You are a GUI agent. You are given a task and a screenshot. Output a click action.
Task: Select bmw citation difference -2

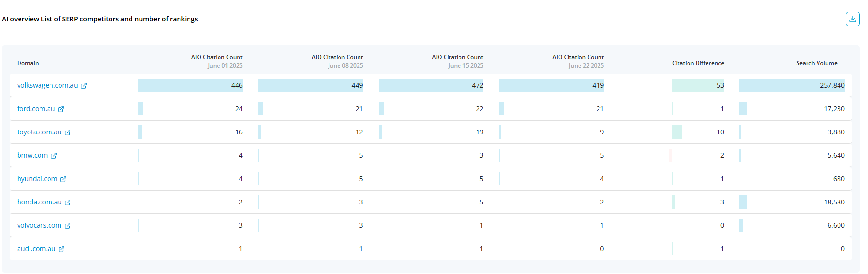(721, 155)
